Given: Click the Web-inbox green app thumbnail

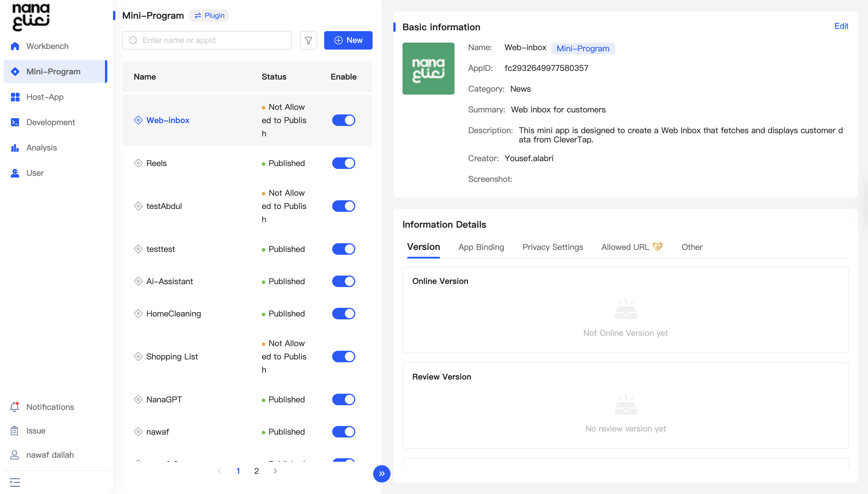Looking at the screenshot, I should tap(428, 69).
